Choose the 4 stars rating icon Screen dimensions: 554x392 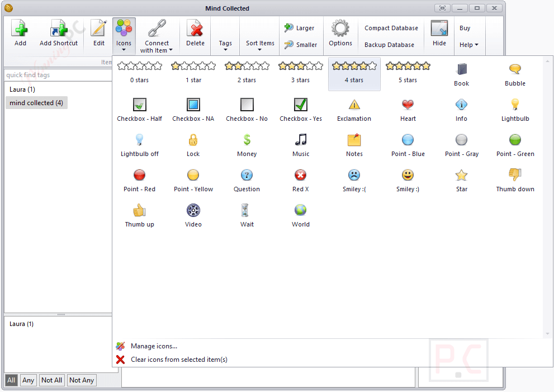point(354,74)
